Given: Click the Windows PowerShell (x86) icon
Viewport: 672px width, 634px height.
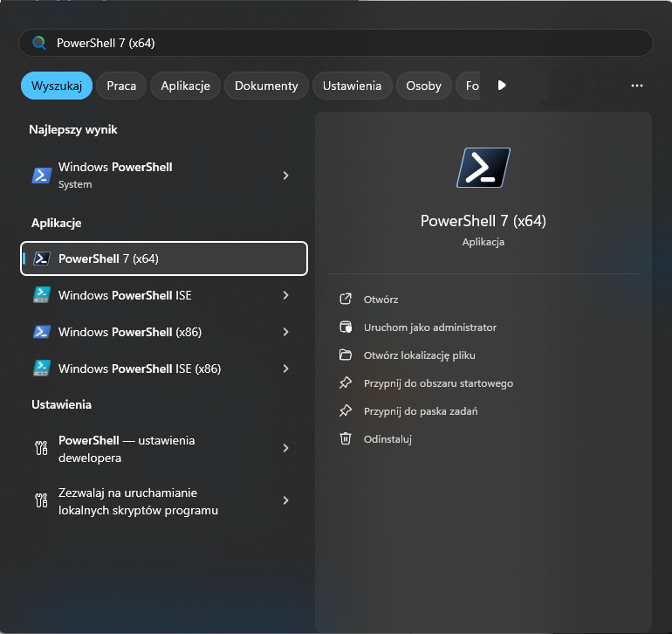Looking at the screenshot, I should [41, 332].
